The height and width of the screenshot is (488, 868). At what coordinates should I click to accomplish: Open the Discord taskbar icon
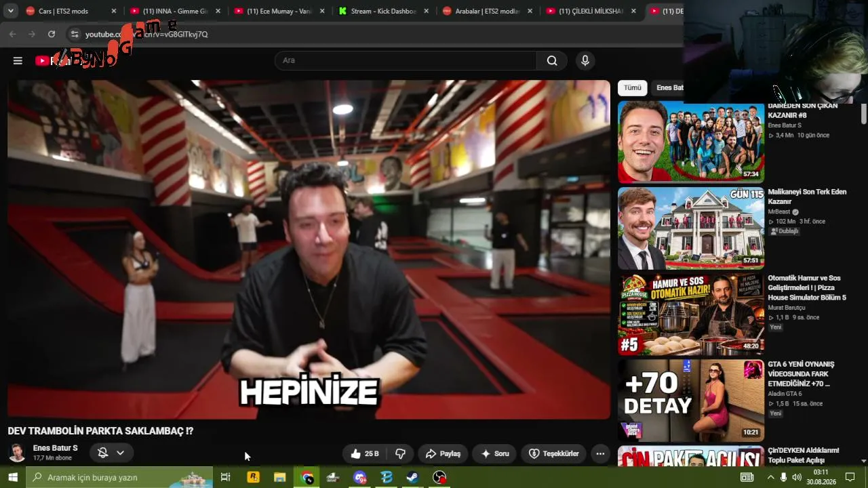359,477
